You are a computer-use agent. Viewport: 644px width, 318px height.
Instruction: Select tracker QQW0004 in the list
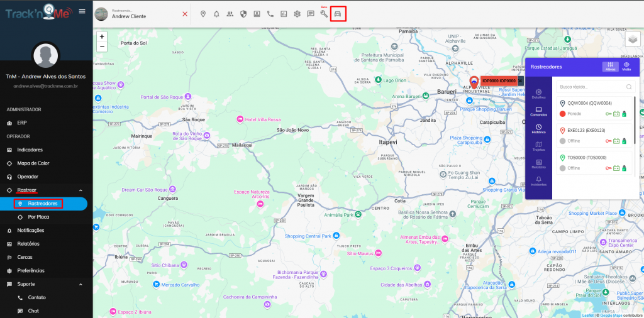click(589, 103)
